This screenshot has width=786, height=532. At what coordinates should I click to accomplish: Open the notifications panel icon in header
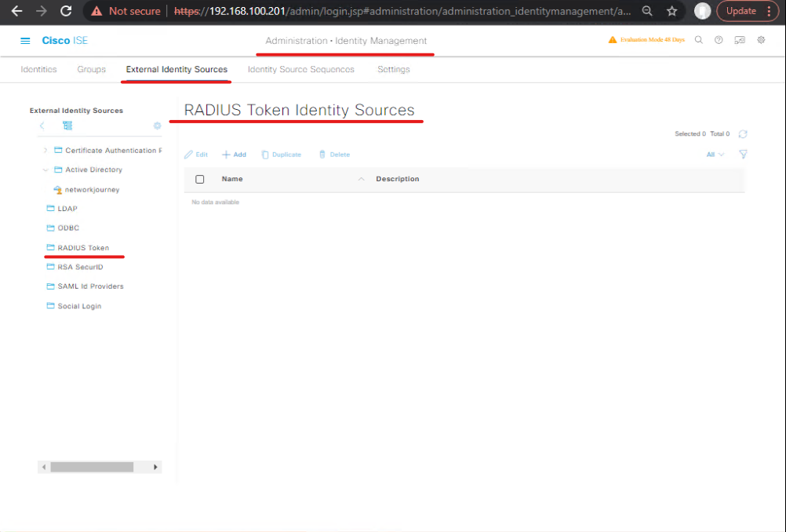(740, 40)
